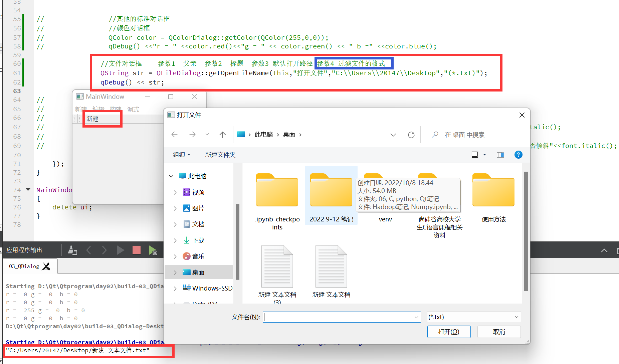
Task: Stop the running application
Action: pos(136,250)
